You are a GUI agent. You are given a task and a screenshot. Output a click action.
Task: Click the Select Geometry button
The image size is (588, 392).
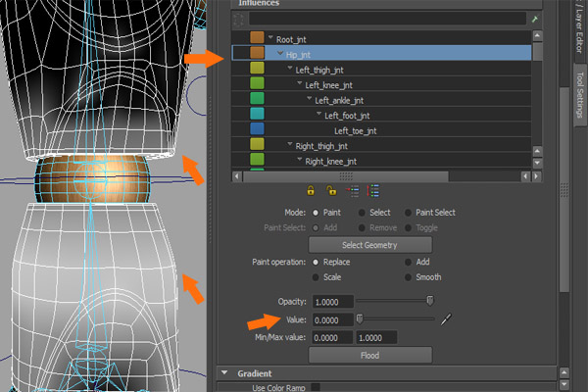pyautogui.click(x=369, y=244)
